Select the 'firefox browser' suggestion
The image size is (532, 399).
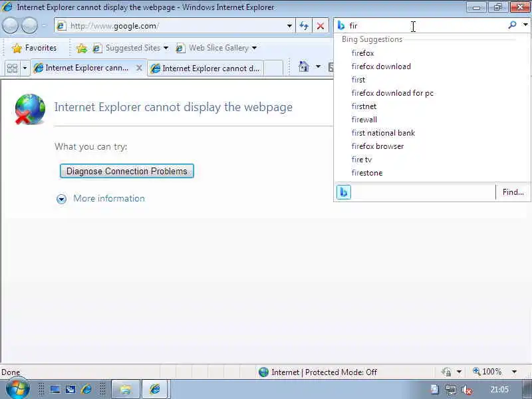tap(432, 146)
